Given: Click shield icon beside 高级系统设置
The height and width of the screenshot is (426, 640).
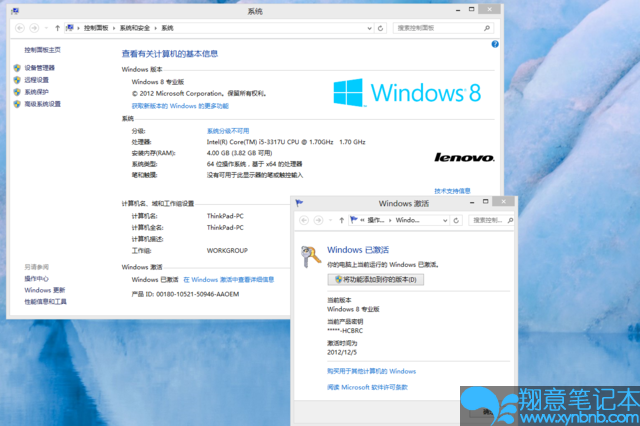Looking at the screenshot, I should point(17,104).
